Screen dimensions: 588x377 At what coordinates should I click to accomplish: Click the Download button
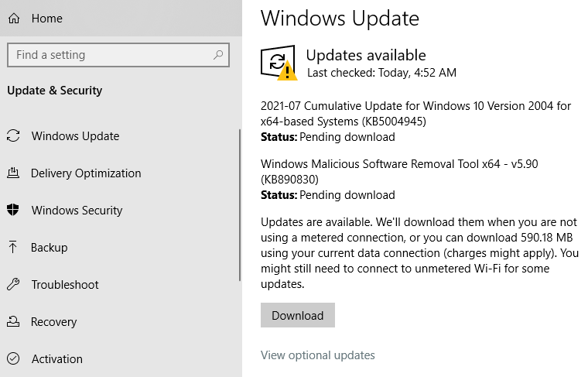coord(298,315)
